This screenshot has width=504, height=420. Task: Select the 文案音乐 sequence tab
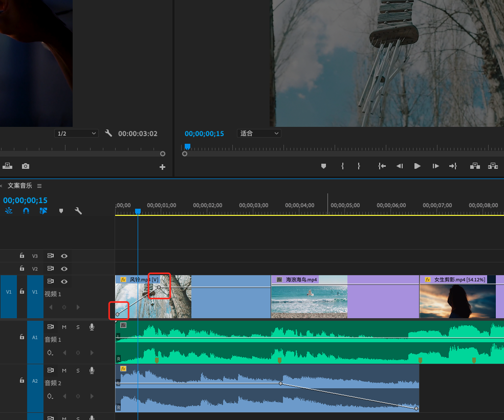[19, 186]
